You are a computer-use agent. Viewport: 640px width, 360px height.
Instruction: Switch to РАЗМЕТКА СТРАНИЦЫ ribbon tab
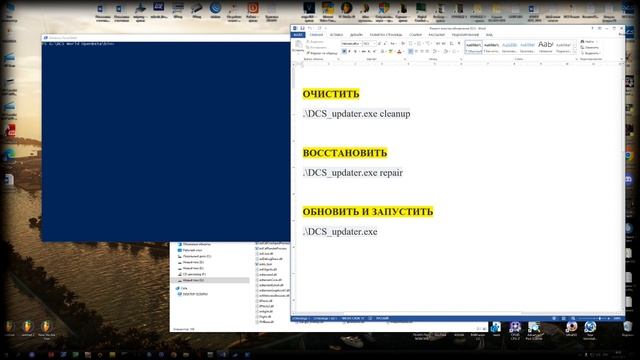pos(386,35)
